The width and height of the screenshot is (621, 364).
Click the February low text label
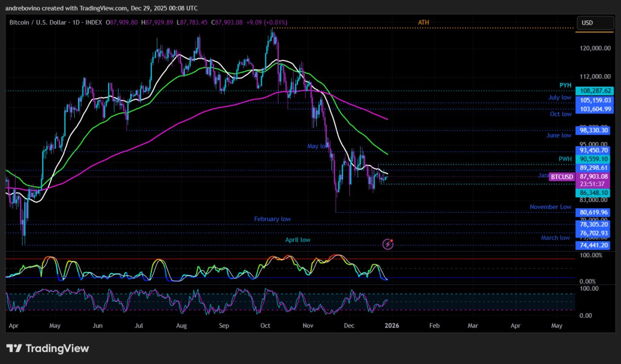tap(272, 219)
